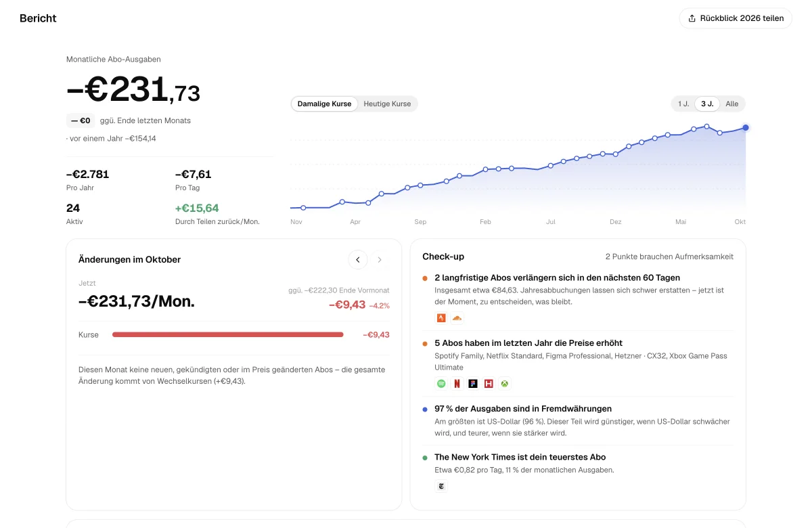Click the '−€2.781' Pro Jahr value
This screenshot has height=528, width=812.
[88, 174]
